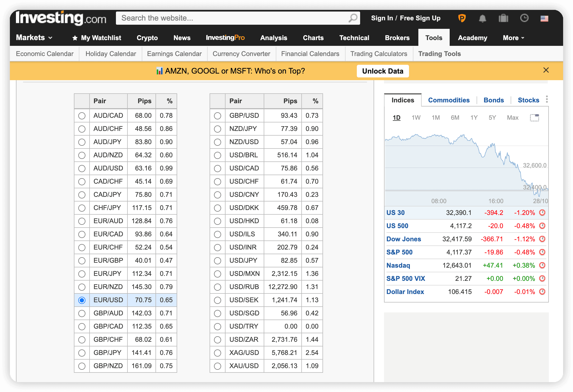The height and width of the screenshot is (392, 573).
Task: Open Currency Converter submenu link
Action: (x=241, y=54)
